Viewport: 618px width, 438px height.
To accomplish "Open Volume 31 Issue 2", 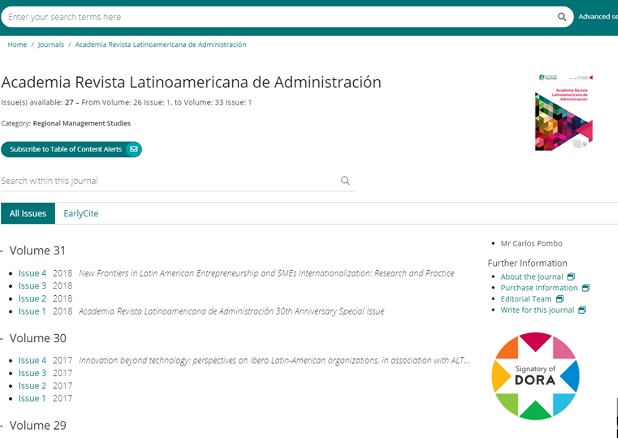I will coord(32,298).
